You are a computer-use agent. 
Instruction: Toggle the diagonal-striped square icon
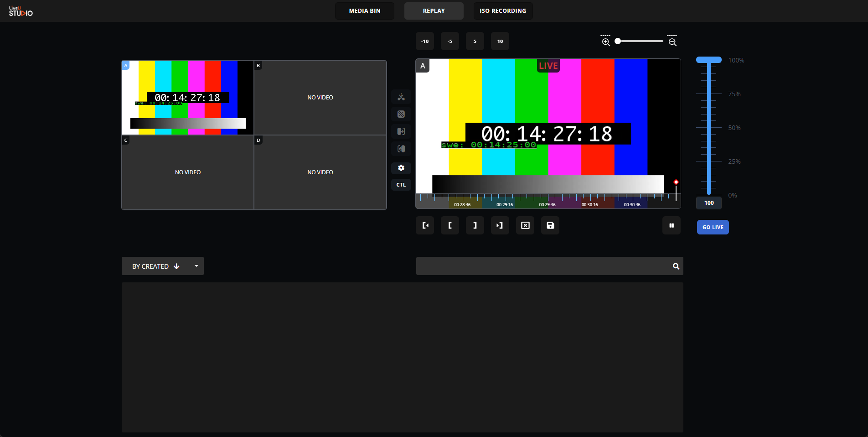pyautogui.click(x=401, y=114)
